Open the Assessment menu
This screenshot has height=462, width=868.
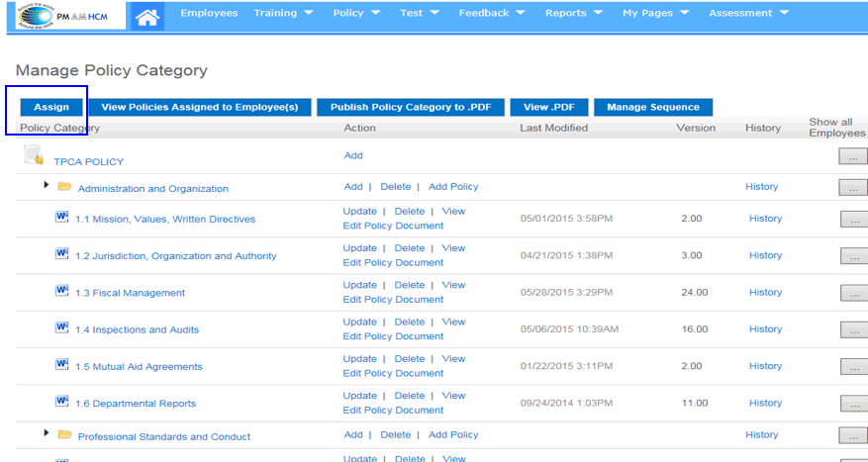[x=748, y=13]
